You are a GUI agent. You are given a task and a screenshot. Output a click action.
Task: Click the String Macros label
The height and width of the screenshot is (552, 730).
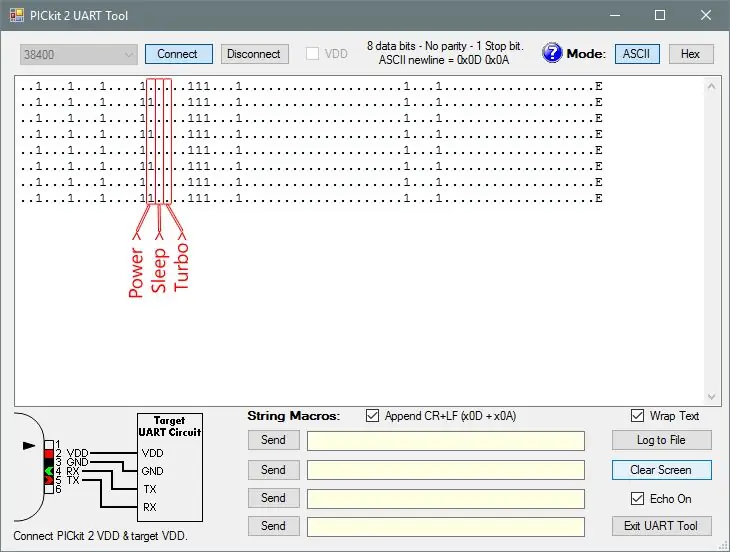(x=294, y=416)
